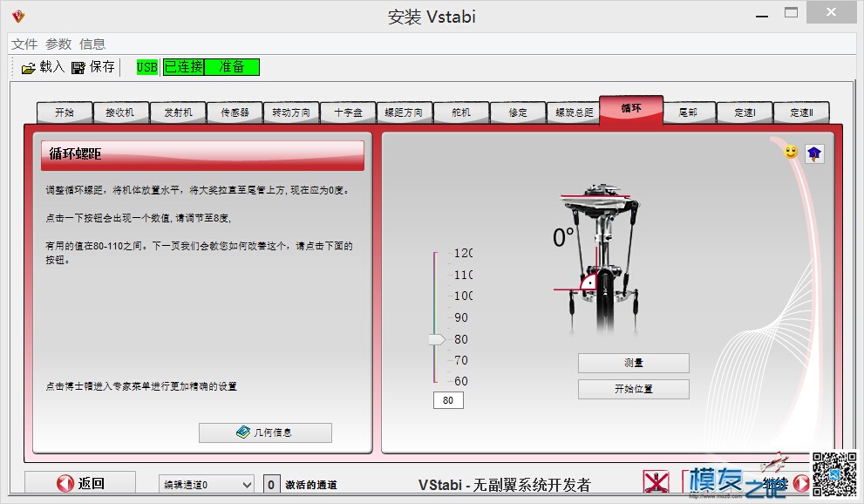Click the Vstabi app icon in title bar
This screenshot has height=504, width=864.
18,16
